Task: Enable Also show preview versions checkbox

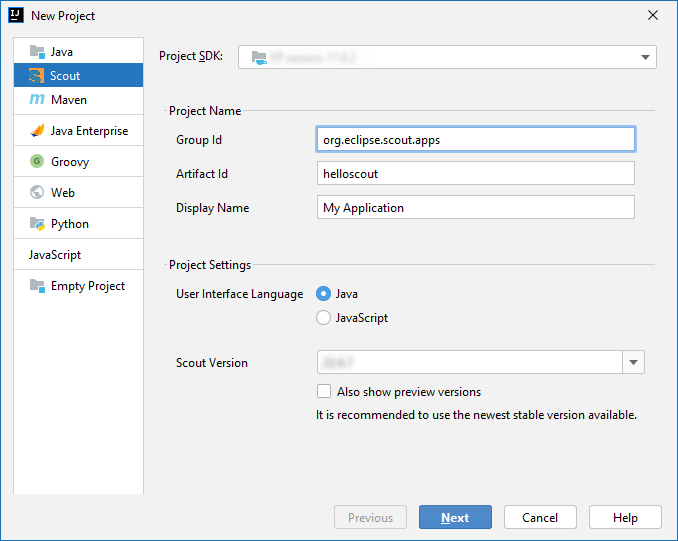Action: pos(324,392)
